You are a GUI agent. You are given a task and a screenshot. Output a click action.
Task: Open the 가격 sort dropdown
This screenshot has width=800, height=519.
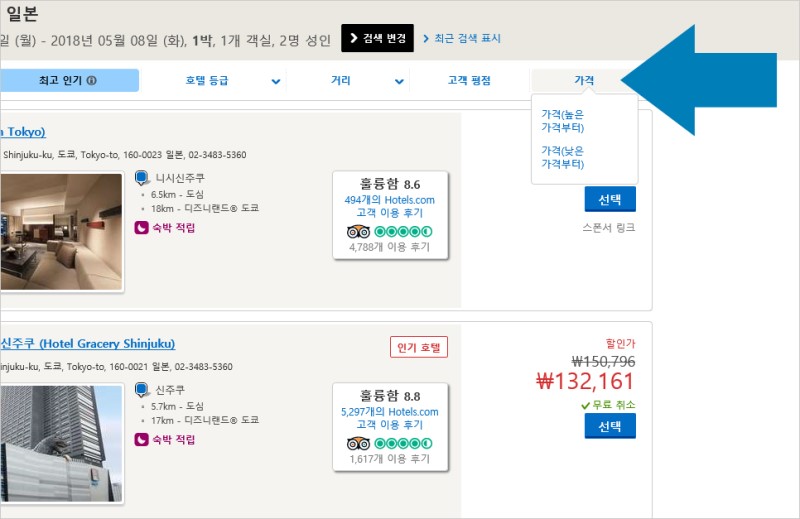pos(584,80)
